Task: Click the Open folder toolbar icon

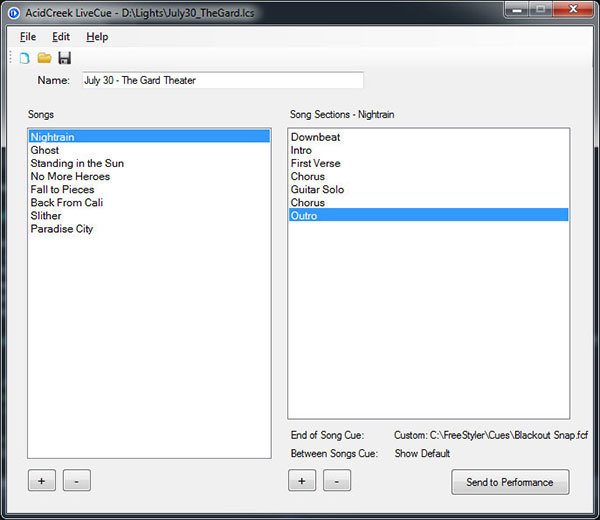Action: coord(44,58)
